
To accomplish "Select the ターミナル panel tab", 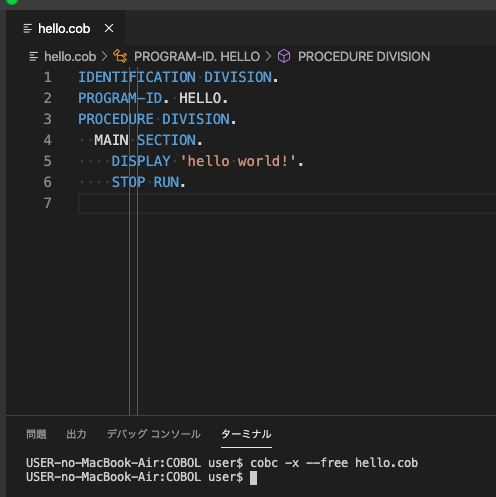I will pyautogui.click(x=246, y=434).
